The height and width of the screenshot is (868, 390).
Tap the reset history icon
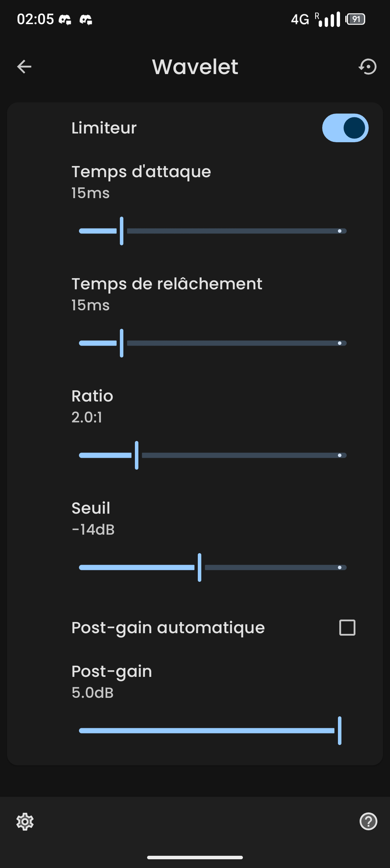368,67
